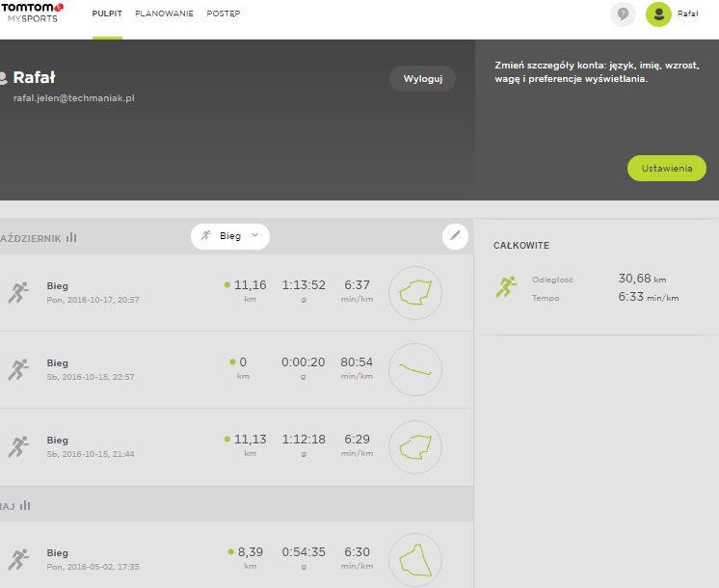Image resolution: width=719 pixels, height=588 pixels.
Task: Open Bieg activity from 2016-05-02
Action: [58, 553]
